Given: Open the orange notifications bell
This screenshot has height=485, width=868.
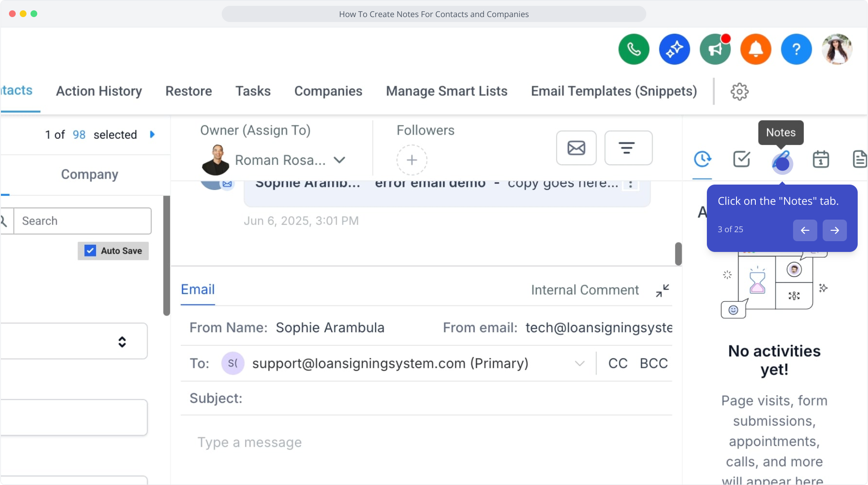Looking at the screenshot, I should point(756,49).
